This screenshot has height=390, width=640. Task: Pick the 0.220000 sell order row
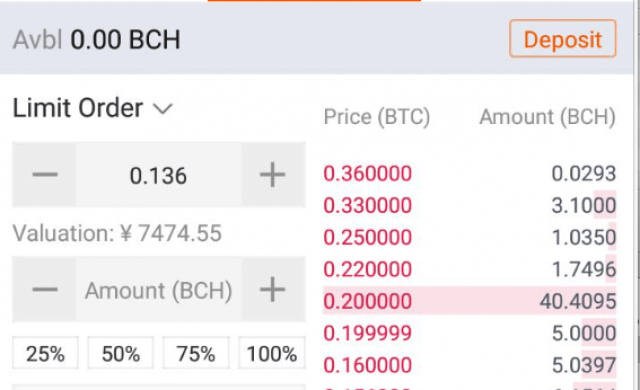(x=469, y=269)
